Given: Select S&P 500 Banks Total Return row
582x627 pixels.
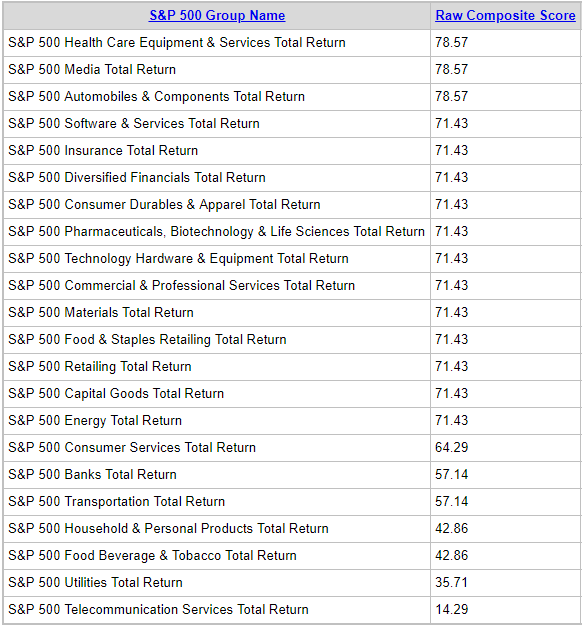Looking at the screenshot, I should coord(292,475).
